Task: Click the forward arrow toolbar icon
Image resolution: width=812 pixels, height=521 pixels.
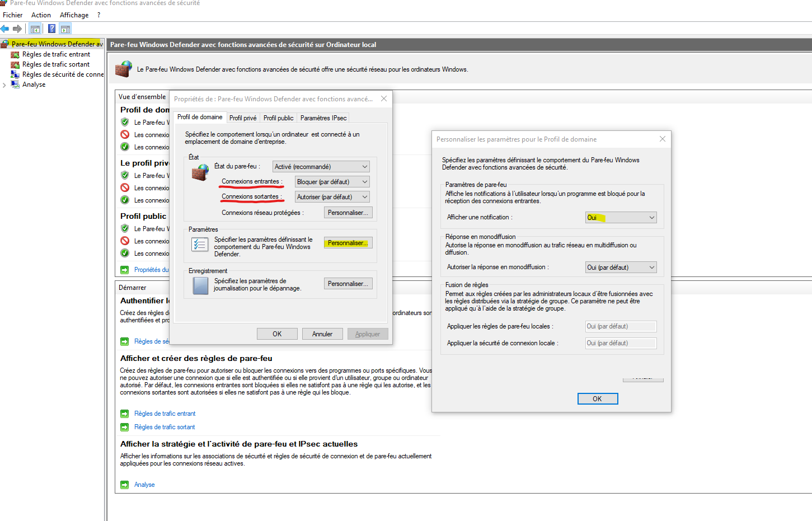Action: pyautogui.click(x=17, y=29)
